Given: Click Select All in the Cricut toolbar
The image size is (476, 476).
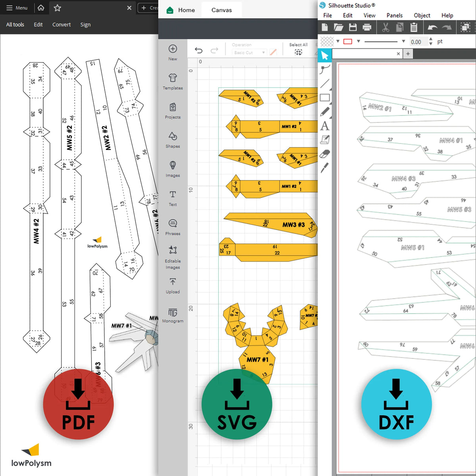Looking at the screenshot, I should pyautogui.click(x=298, y=48).
